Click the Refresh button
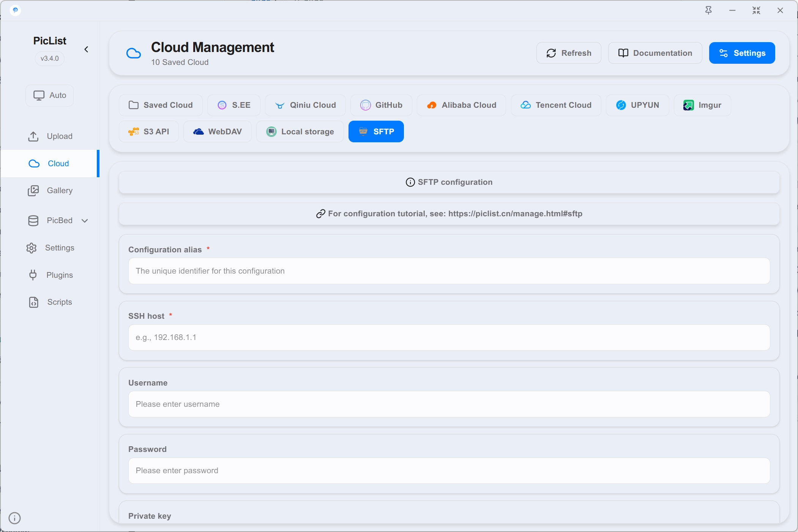The height and width of the screenshot is (532, 798). [569, 53]
